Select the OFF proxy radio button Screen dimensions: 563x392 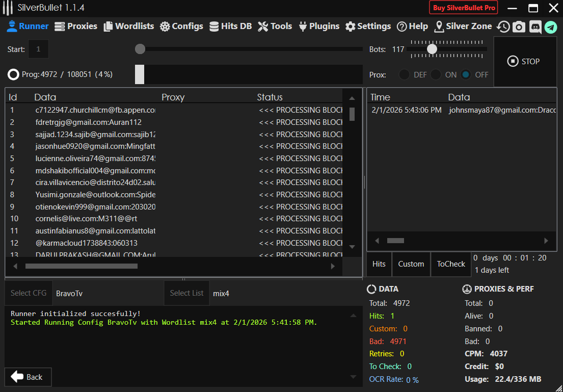coord(466,74)
